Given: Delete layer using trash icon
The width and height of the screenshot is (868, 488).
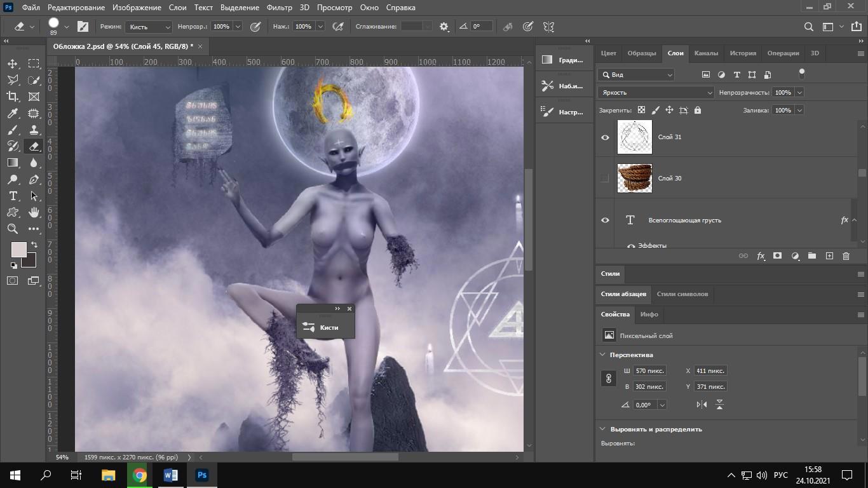Looking at the screenshot, I should pos(846,255).
